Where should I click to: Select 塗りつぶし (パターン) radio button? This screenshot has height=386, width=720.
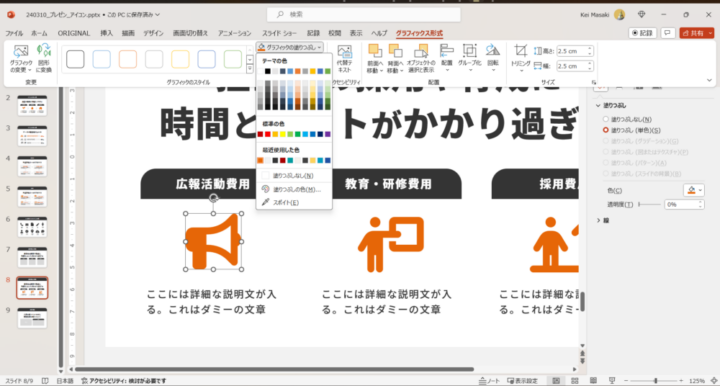click(x=606, y=163)
